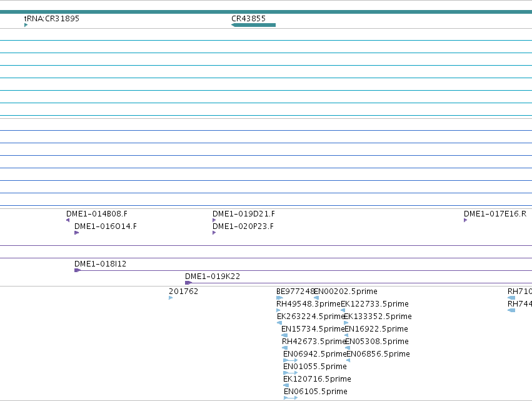Click the EN01055.5prime EST label
The image size is (532, 401).
point(315,367)
